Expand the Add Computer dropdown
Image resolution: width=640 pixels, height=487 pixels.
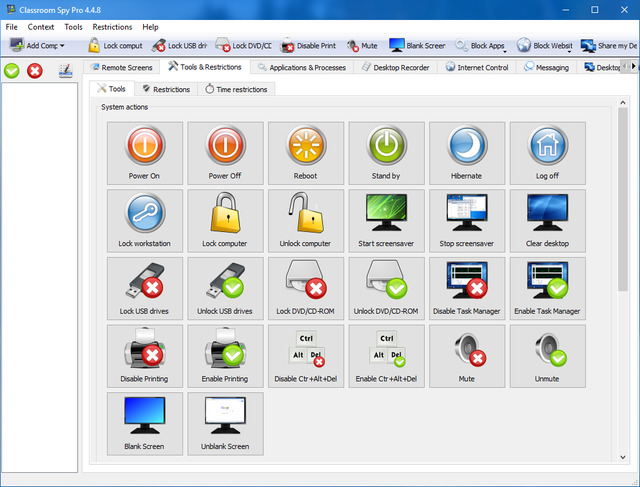coord(62,45)
